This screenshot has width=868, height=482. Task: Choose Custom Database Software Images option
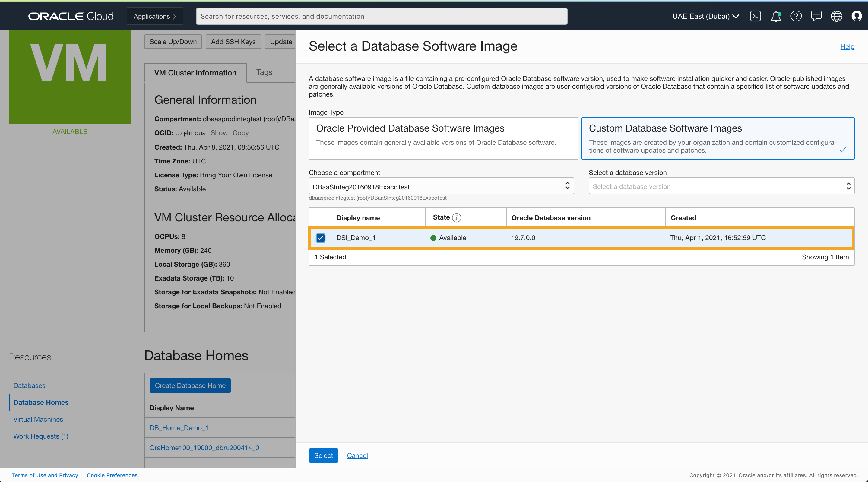click(718, 138)
